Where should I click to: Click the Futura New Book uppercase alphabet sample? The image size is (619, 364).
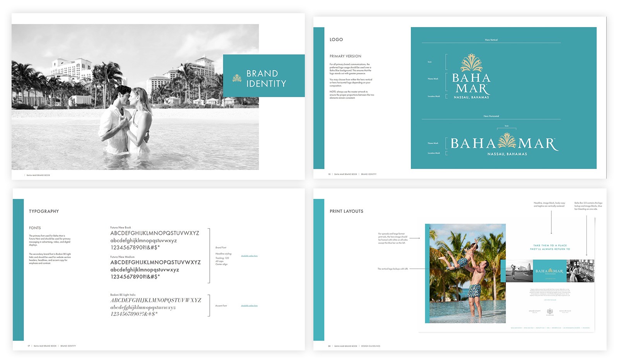tap(155, 233)
